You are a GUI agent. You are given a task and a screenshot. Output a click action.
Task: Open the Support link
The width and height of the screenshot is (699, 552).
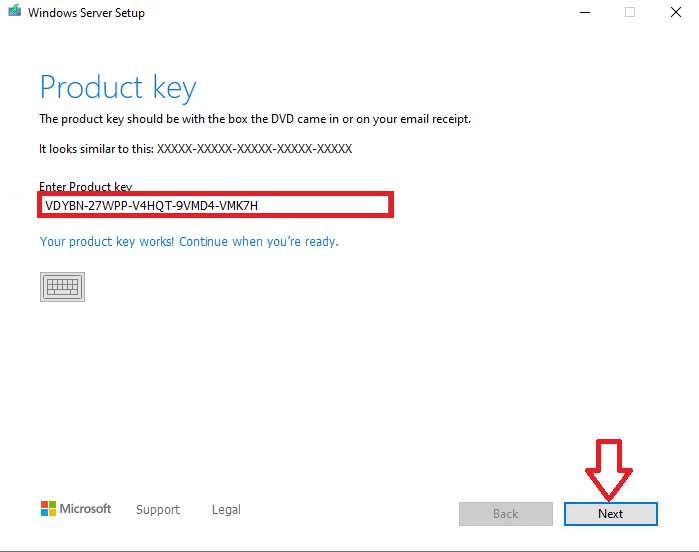click(158, 510)
